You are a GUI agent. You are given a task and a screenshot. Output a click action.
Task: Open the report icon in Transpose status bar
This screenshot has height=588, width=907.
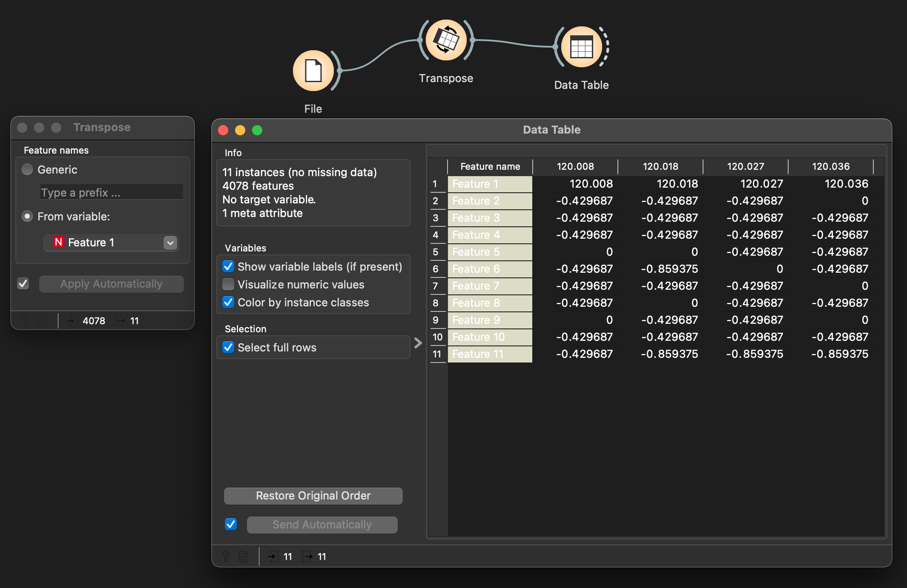[43, 320]
